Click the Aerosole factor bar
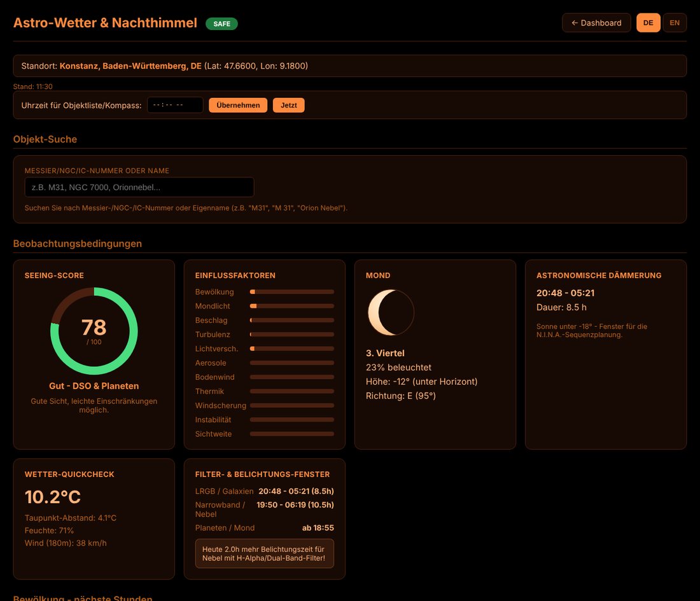The image size is (700, 601). click(x=292, y=363)
